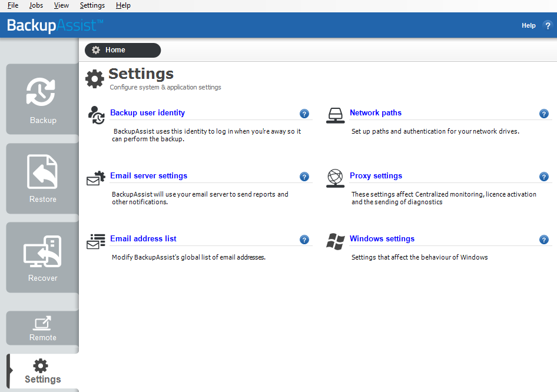Open help for Network paths
The image size is (557, 392).
(544, 114)
